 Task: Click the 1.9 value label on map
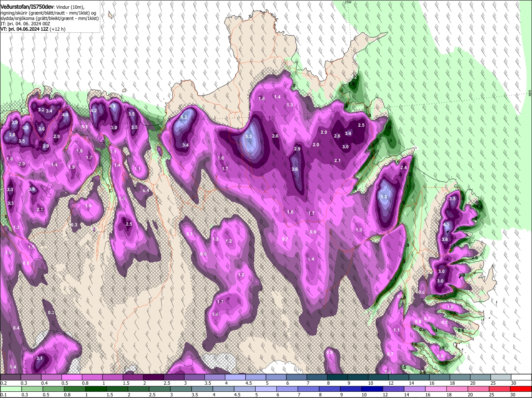71,167
